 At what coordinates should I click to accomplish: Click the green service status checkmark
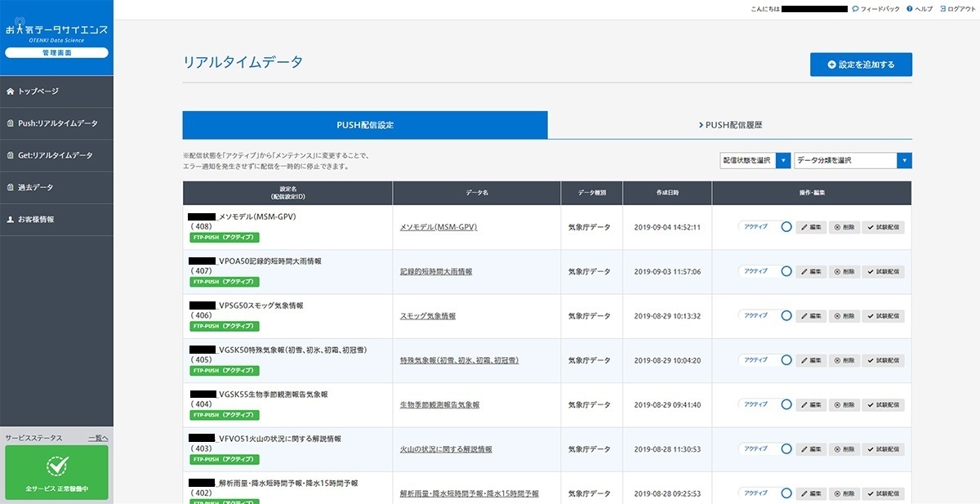click(56, 466)
